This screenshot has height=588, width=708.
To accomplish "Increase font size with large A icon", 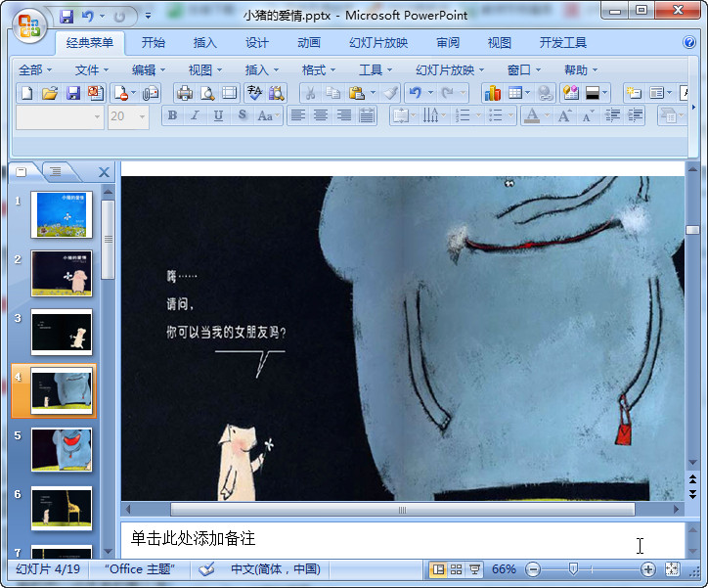I will pos(564,116).
